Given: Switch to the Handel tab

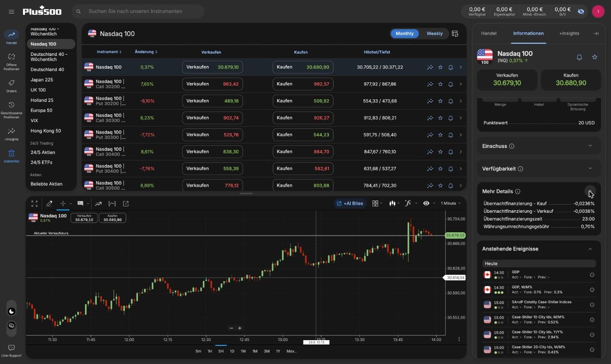Looking at the screenshot, I should tap(489, 33).
